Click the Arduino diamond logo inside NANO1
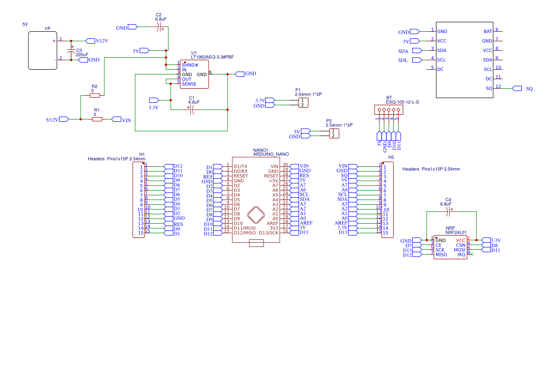This screenshot has height=392, width=555. point(256,215)
